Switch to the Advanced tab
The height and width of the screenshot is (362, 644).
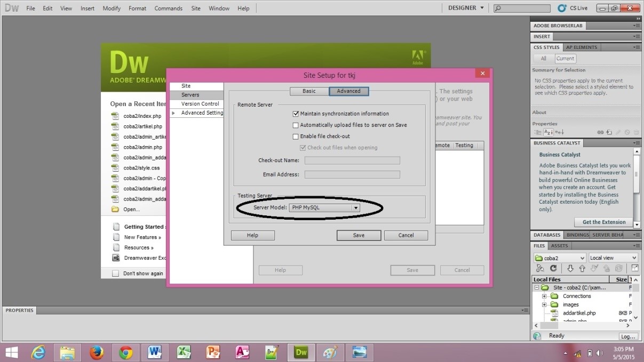coord(348,91)
